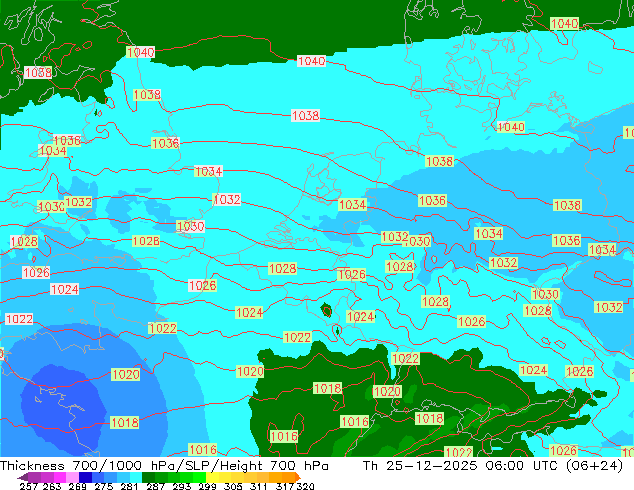This screenshot has height=490, width=634.
Task: Pick the bright yellow swatch after 299
Action: point(212,477)
